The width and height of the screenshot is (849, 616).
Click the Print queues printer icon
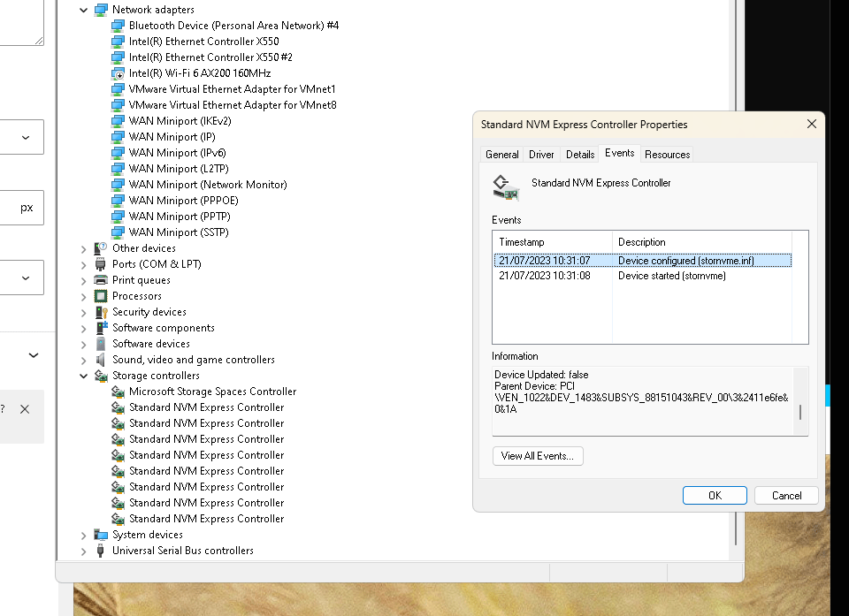click(101, 280)
